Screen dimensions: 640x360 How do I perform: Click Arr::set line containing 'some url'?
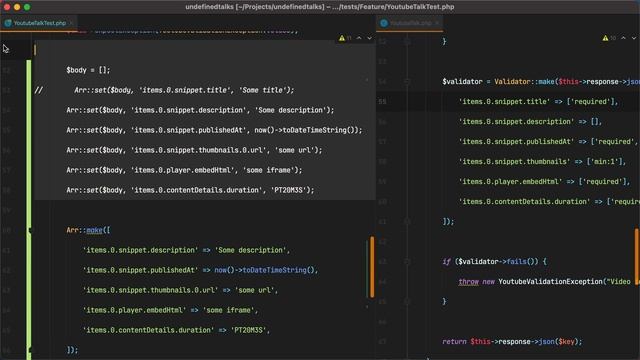point(194,150)
